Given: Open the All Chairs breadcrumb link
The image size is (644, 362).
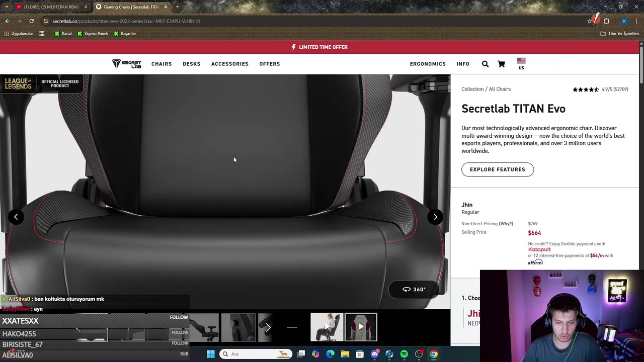Looking at the screenshot, I should tap(500, 89).
